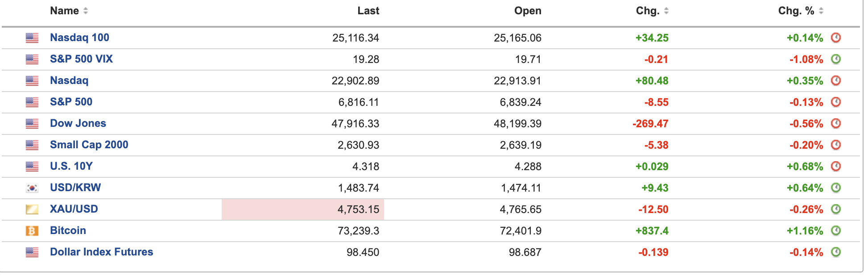This screenshot has width=868, height=276.
Task: Sort by Chg. column using sort arrows
Action: point(666,11)
